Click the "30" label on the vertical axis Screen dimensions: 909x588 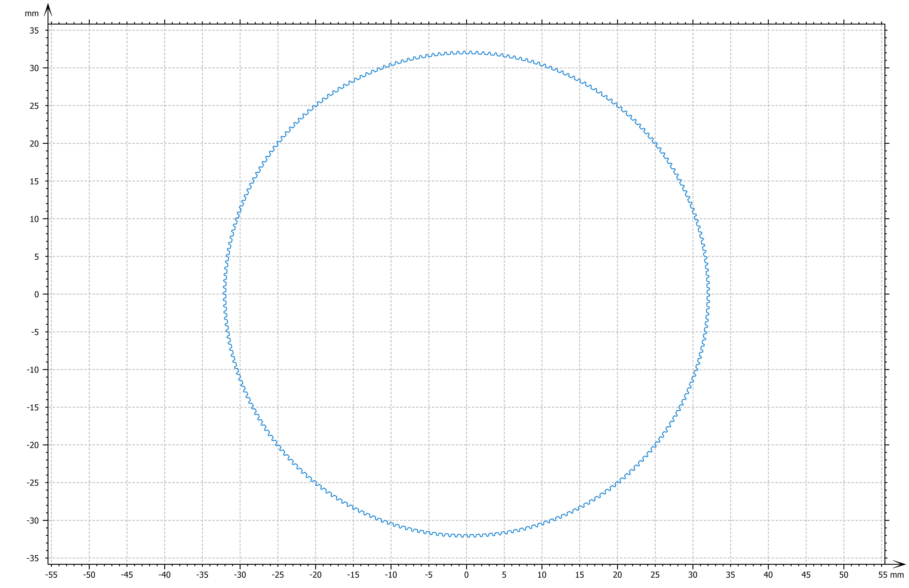[34, 68]
